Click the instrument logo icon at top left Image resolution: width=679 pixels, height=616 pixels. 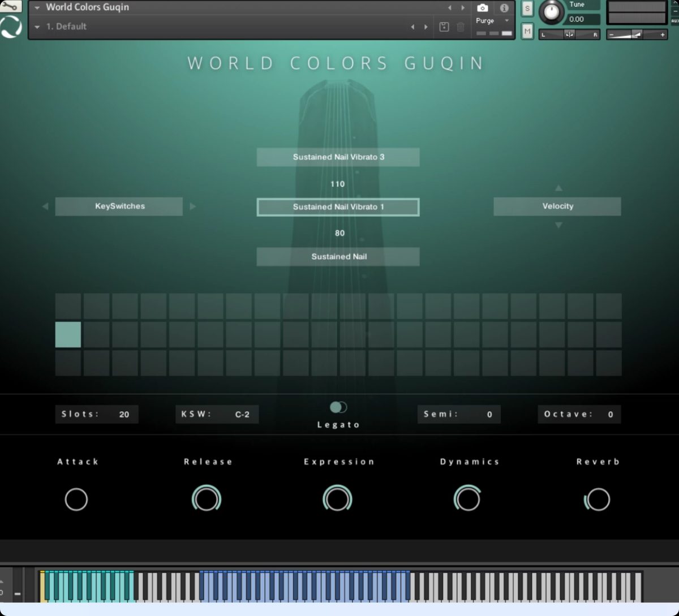tap(11, 27)
